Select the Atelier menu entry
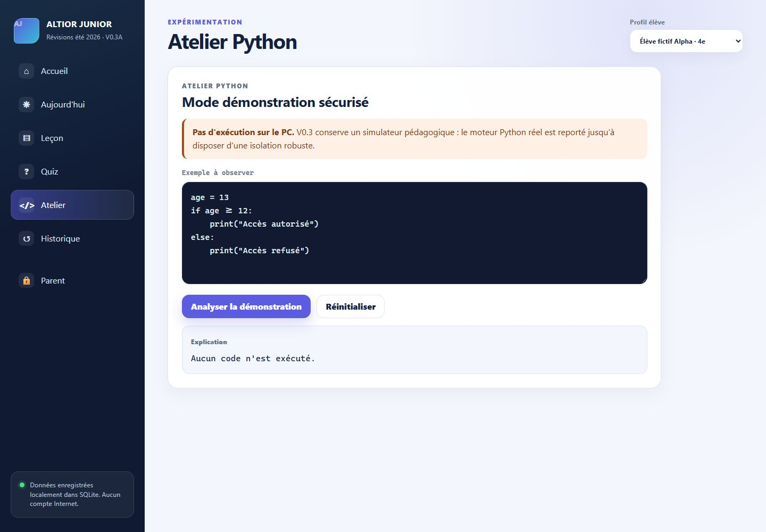 click(72, 205)
